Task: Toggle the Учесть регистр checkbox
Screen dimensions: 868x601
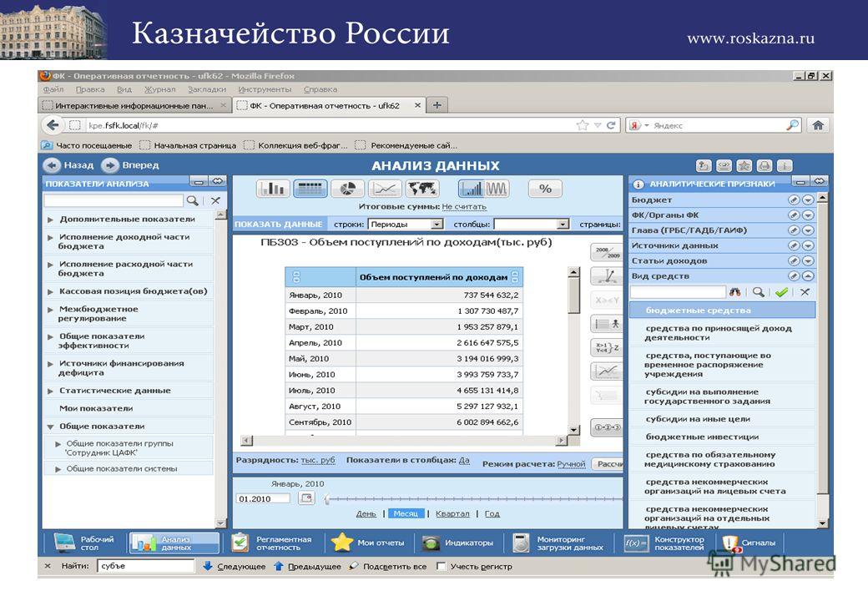Action: pyautogui.click(x=442, y=566)
